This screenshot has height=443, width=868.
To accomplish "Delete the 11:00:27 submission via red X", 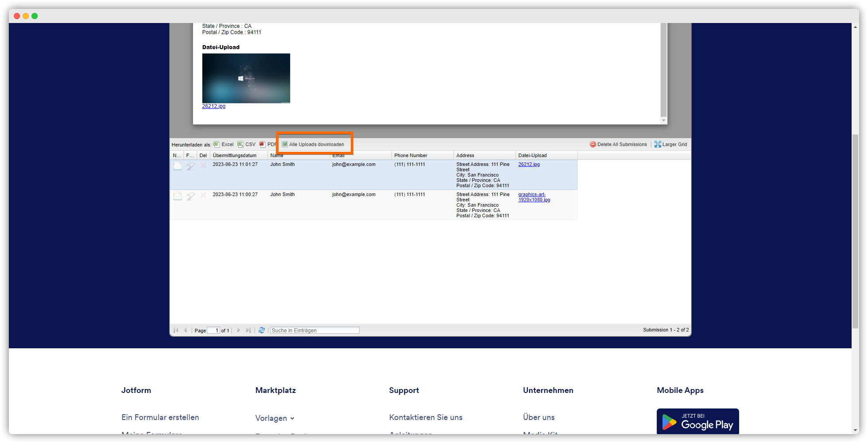I will pyautogui.click(x=203, y=195).
